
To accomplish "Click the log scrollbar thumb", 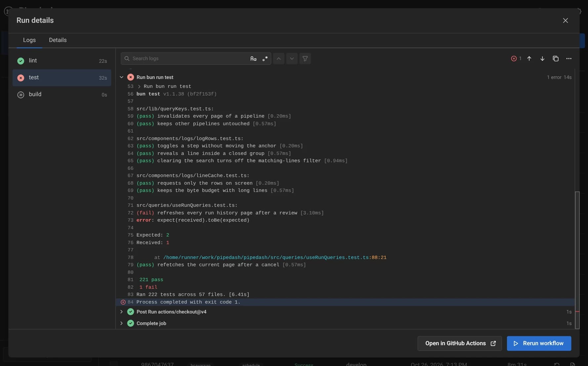I will 577,260.
